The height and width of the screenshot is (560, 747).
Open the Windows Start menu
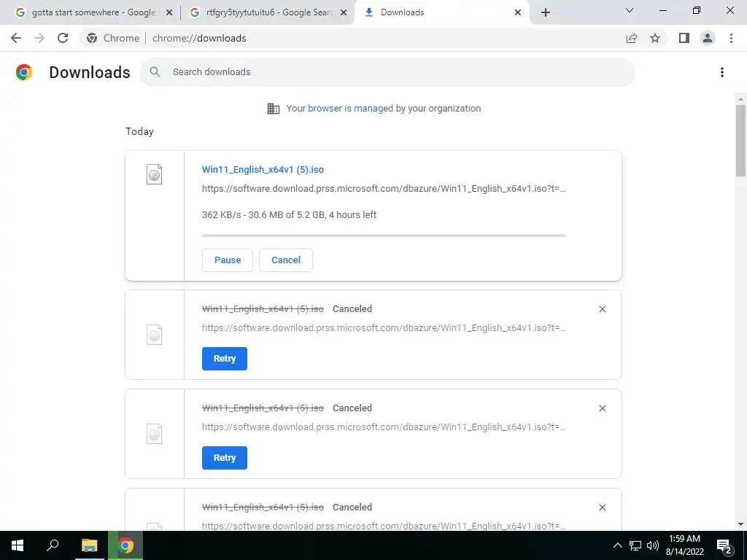point(18,545)
